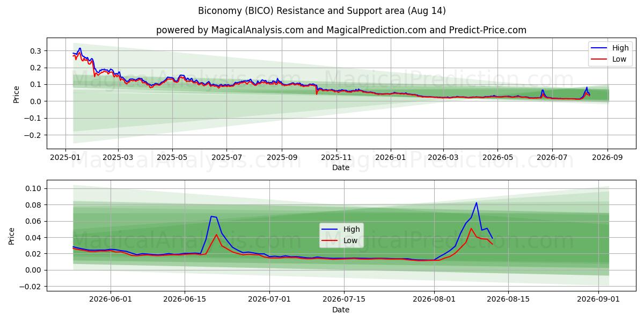The width and height of the screenshot is (644, 322).
Task: Click the 'Date' x-axis label of top chart
Action: point(341,167)
